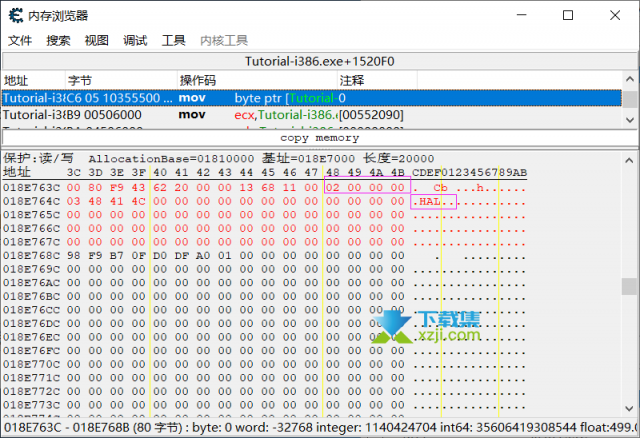Select hex byte 98 in row 018E768C
640x438 pixels.
coord(73,256)
